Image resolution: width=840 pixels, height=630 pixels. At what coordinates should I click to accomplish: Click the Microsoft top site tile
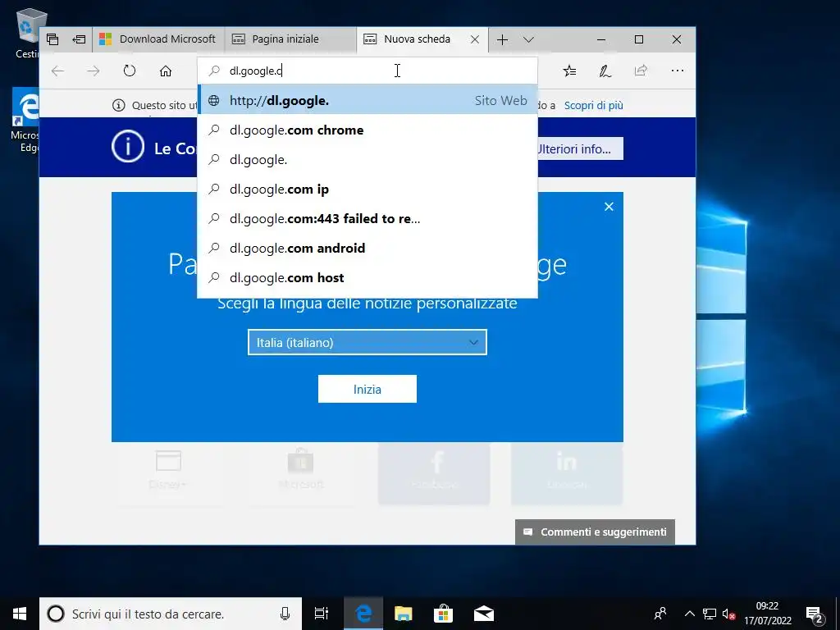pos(301,473)
